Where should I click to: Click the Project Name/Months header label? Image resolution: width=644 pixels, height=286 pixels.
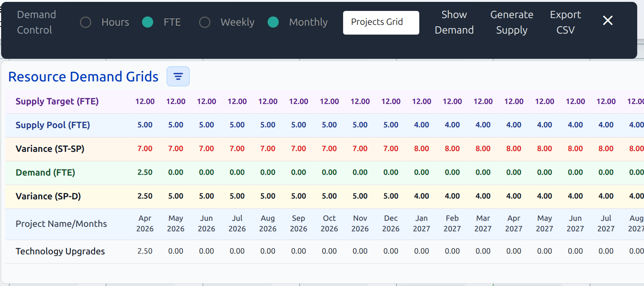coord(61,224)
